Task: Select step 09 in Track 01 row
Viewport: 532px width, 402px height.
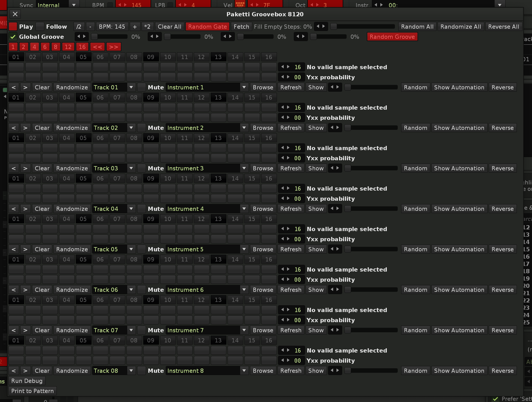Action: (151, 57)
